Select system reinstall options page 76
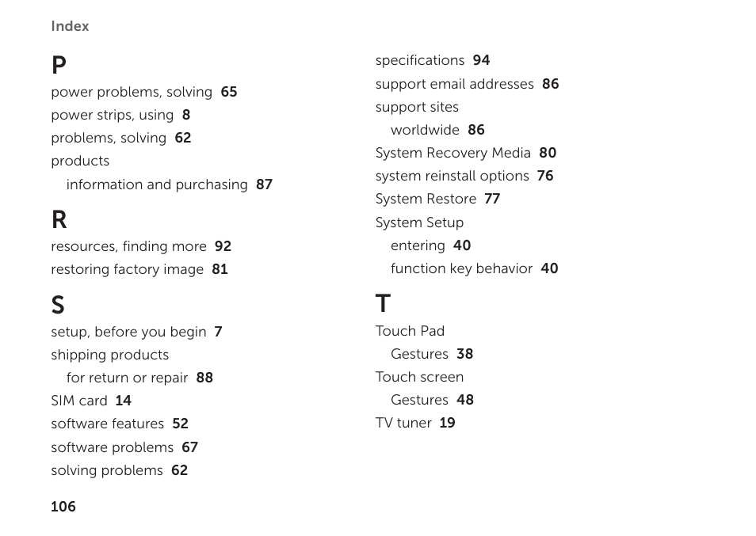The image size is (756, 536). pyautogui.click(x=464, y=176)
